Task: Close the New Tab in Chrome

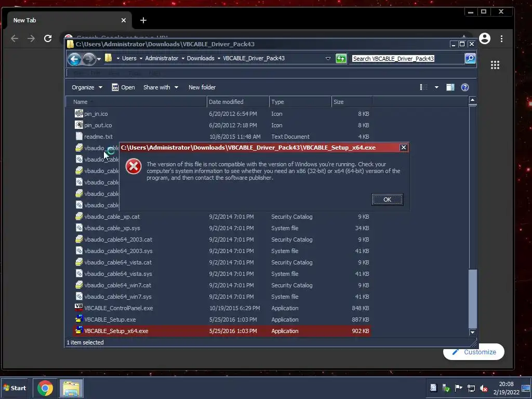Action: pos(124,20)
